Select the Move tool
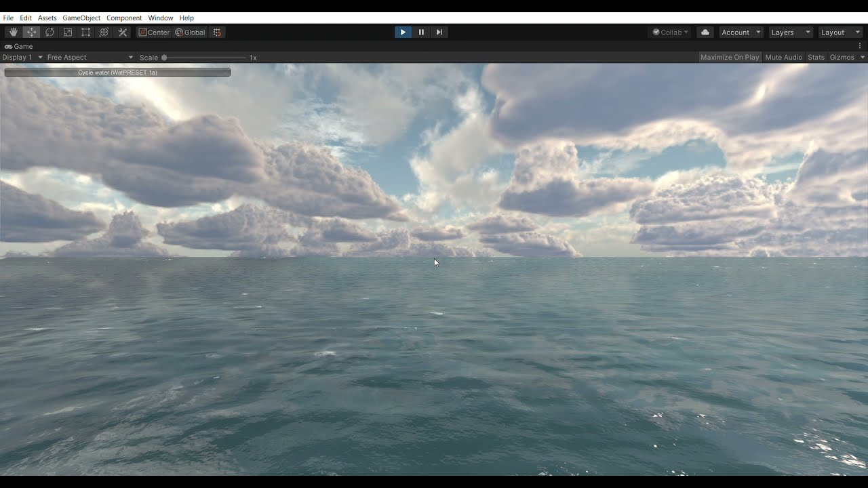The image size is (868, 488). click(x=31, y=33)
